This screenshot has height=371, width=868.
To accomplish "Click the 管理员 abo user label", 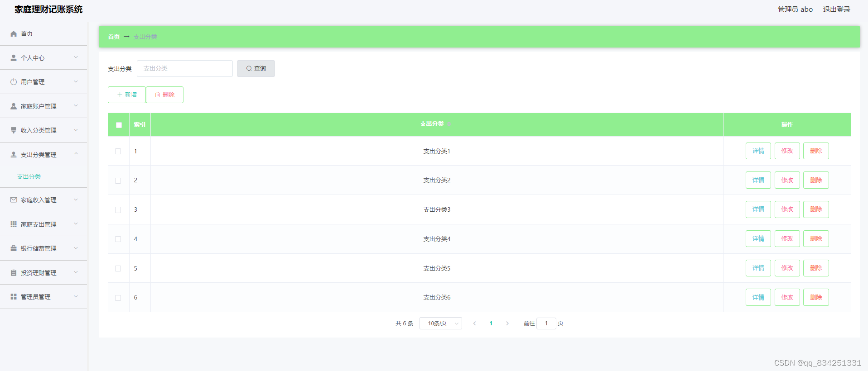I will tap(795, 10).
